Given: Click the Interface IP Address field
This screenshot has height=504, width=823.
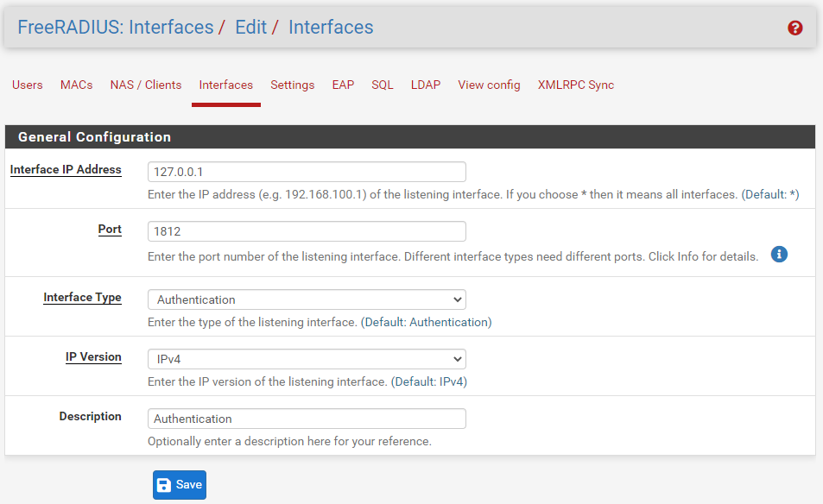Looking at the screenshot, I should pos(307,172).
